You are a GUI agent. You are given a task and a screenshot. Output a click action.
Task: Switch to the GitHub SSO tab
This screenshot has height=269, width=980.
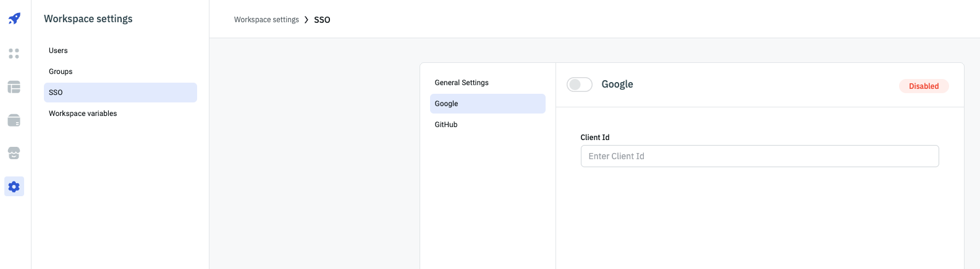pyautogui.click(x=446, y=125)
